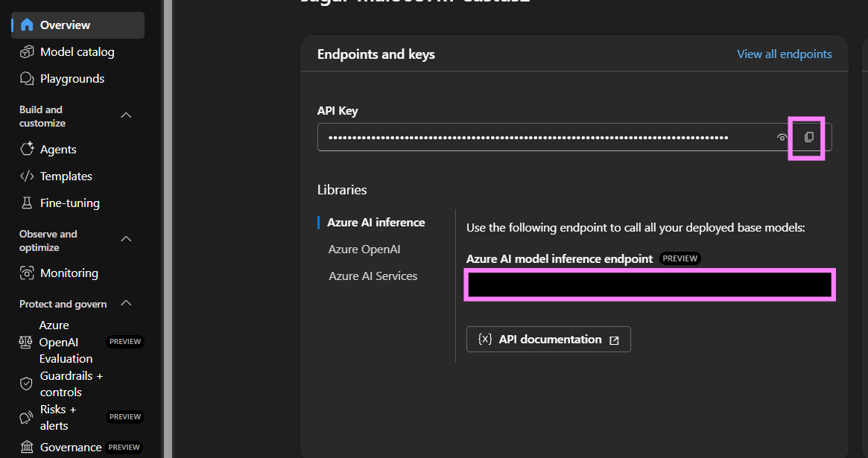
Task: Click the sidebar vertical scrollbar
Action: coord(167,229)
